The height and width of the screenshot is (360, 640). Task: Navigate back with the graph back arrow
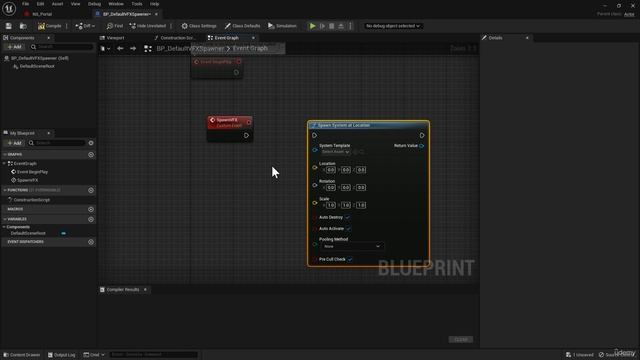point(120,49)
